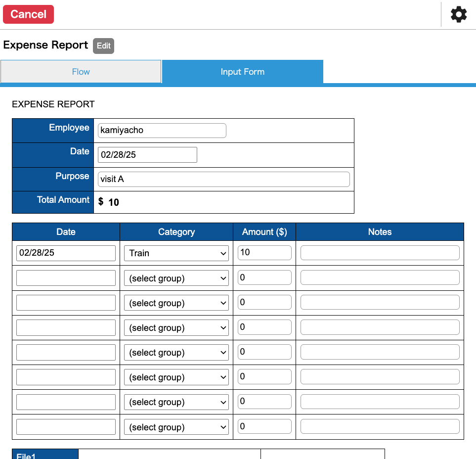Click the first row Notes field
The image size is (476, 459).
pos(380,252)
